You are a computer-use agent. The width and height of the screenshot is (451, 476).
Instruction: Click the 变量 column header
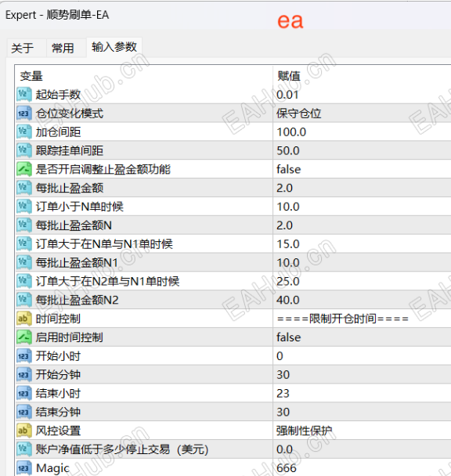click(x=31, y=76)
